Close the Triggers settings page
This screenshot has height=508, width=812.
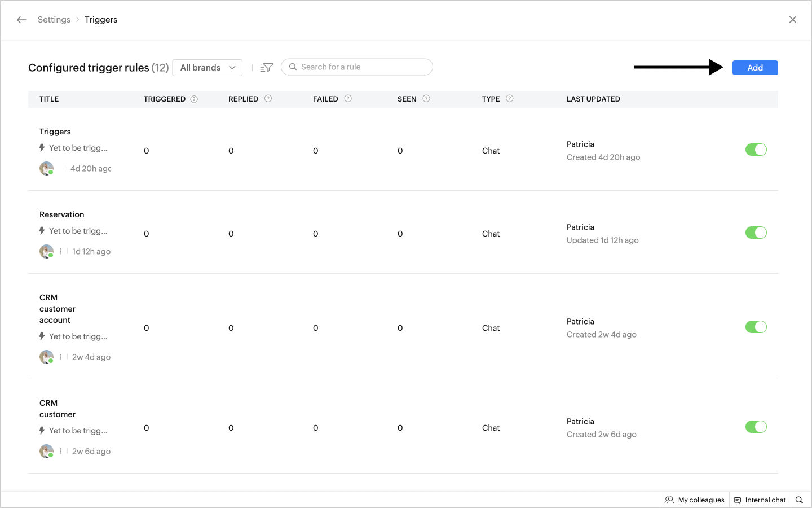(x=792, y=20)
